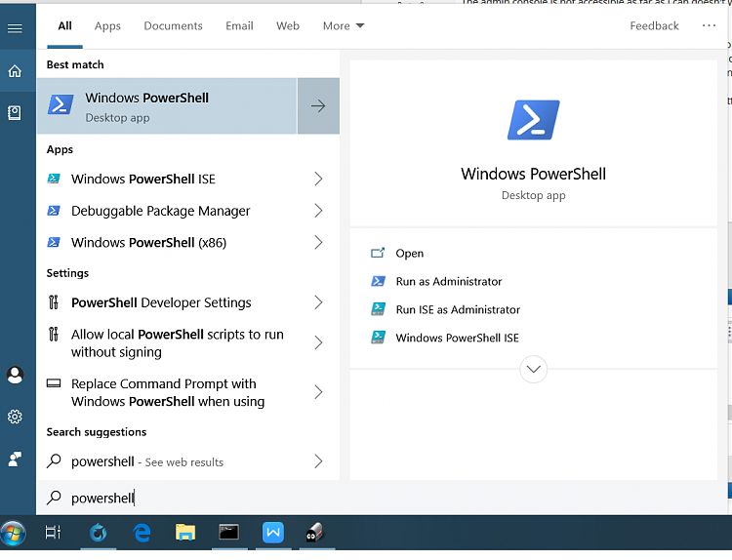Switch to the All tab

64,25
